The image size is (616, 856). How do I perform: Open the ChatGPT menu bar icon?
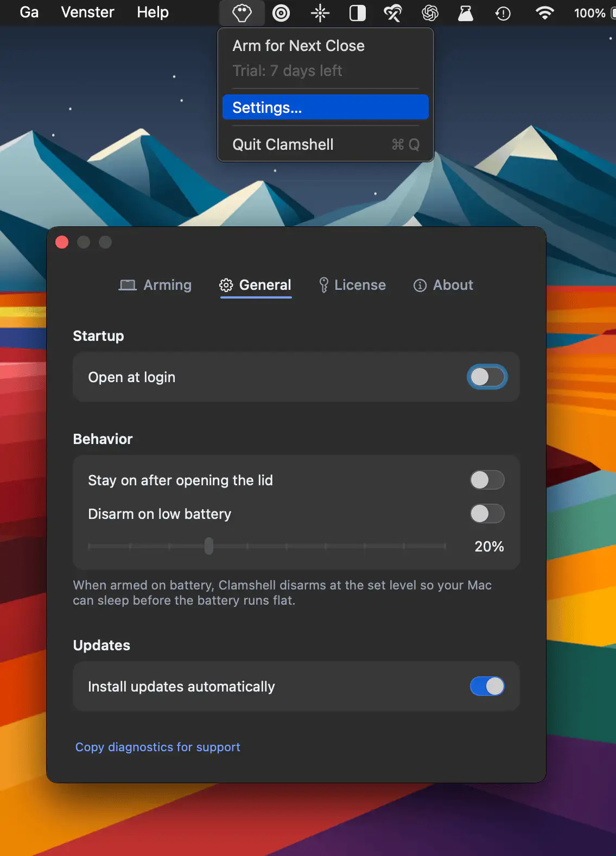click(x=430, y=13)
